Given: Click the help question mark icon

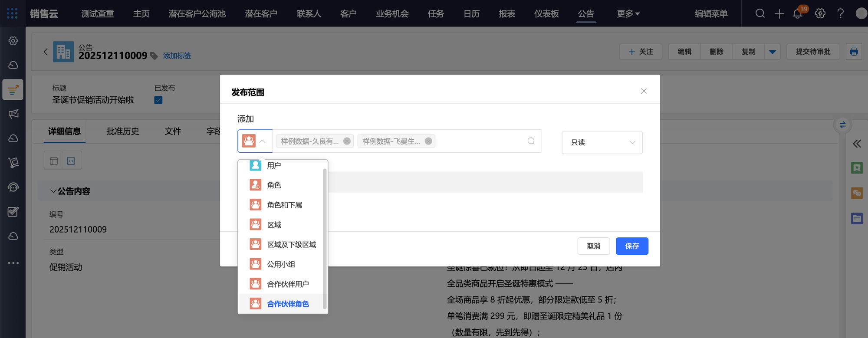Looking at the screenshot, I should click(841, 14).
